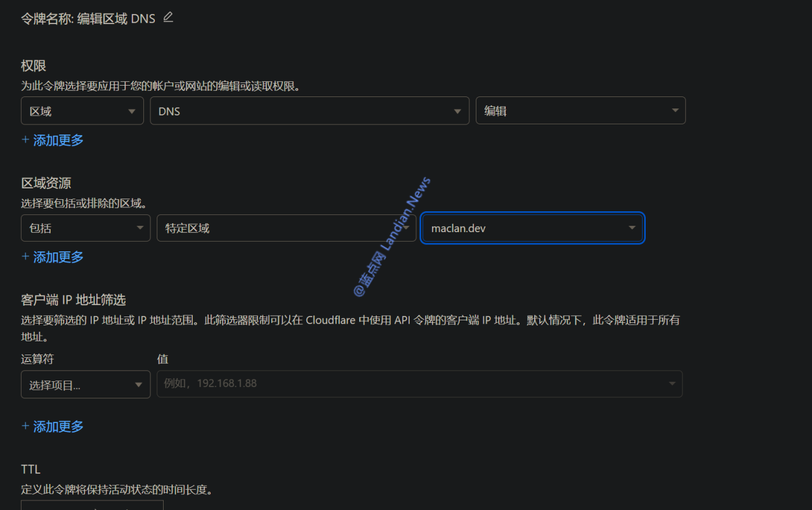Select the token name text 编辑区域 DNS
Screen dimensions: 812x510
tap(116, 18)
